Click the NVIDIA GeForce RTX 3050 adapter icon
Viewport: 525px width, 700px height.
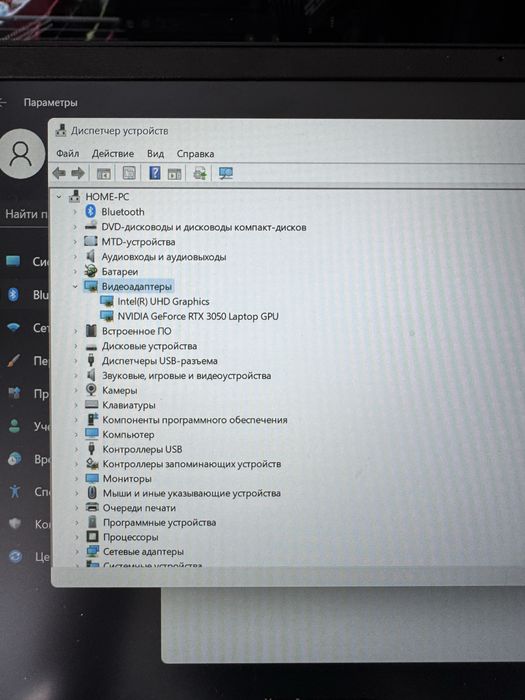pos(107,316)
